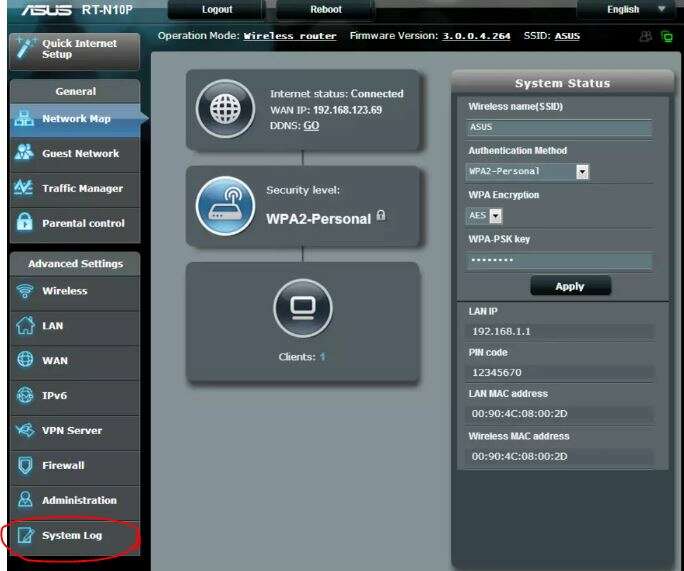The image size is (684, 571).
Task: Click the Parental control lock icon
Action: click(x=24, y=222)
